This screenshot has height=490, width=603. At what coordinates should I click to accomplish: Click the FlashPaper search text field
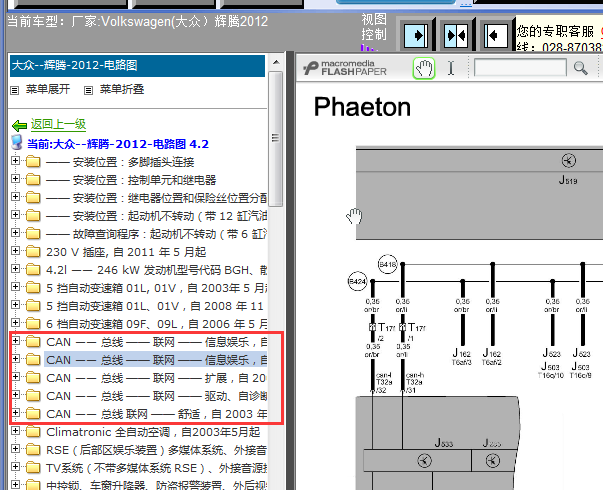point(520,68)
